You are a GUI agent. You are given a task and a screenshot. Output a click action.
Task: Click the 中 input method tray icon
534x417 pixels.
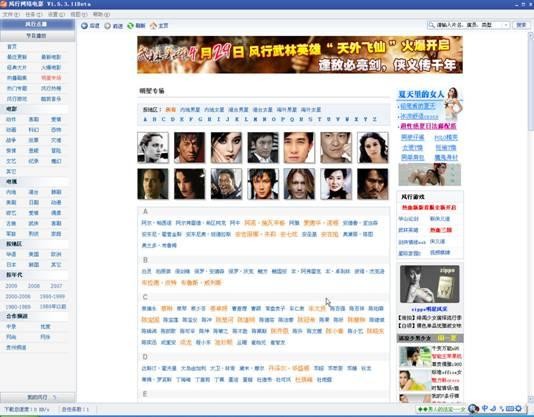485,408
